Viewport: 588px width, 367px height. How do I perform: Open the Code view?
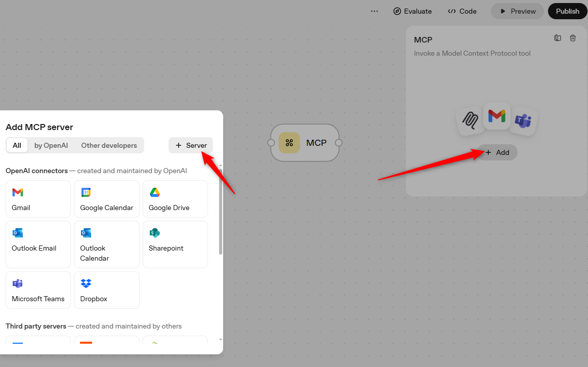click(462, 11)
